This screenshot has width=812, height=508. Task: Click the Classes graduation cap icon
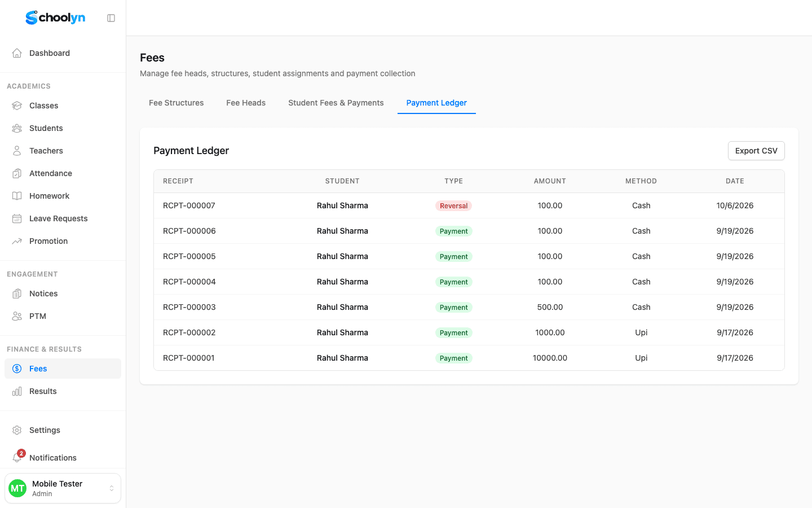(x=17, y=106)
